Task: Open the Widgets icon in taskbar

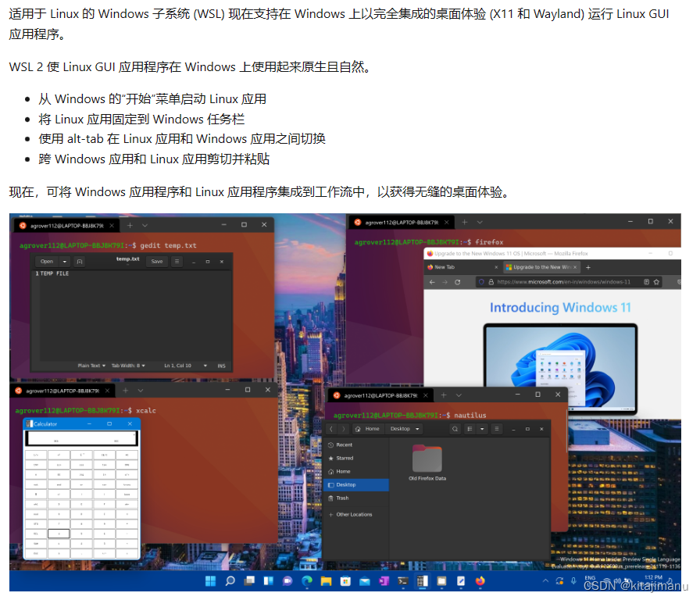Action: 268,580
